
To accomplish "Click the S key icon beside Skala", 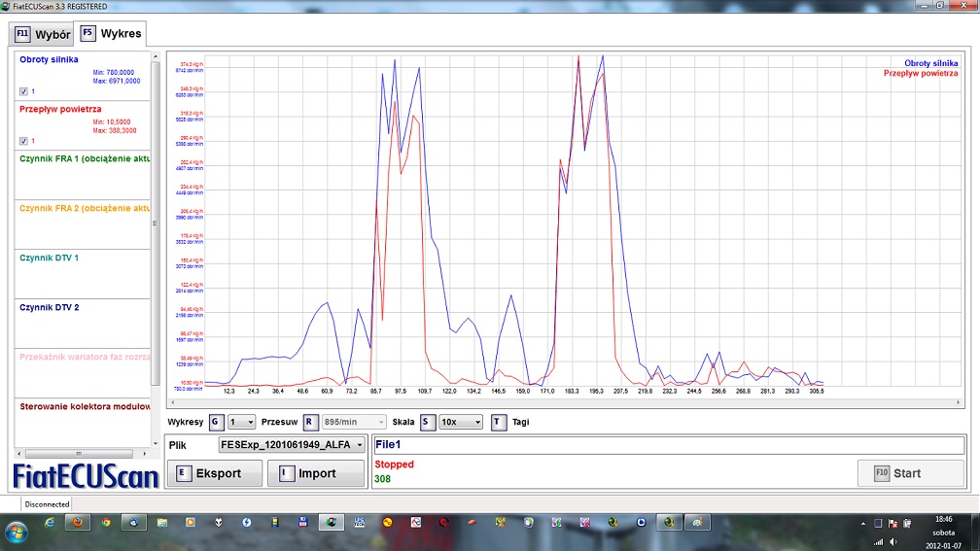I will pos(427,423).
